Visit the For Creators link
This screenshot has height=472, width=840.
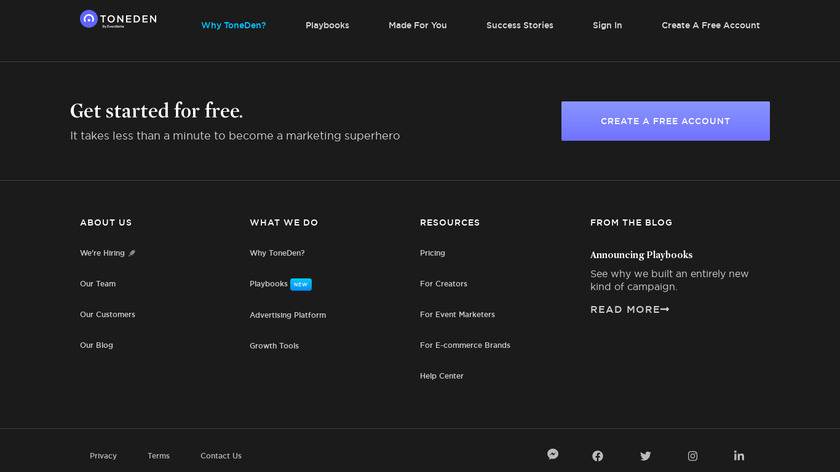(x=444, y=283)
